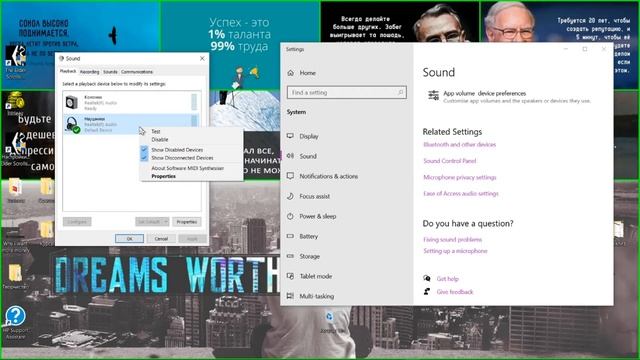
Task: Toggle Show Disconnected Devices checkmark
Action: (x=144, y=158)
